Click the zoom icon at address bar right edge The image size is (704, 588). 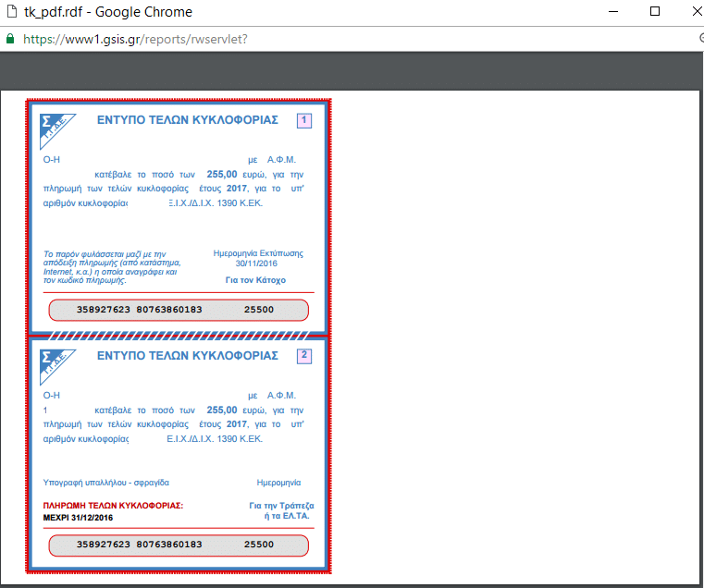tap(699, 40)
